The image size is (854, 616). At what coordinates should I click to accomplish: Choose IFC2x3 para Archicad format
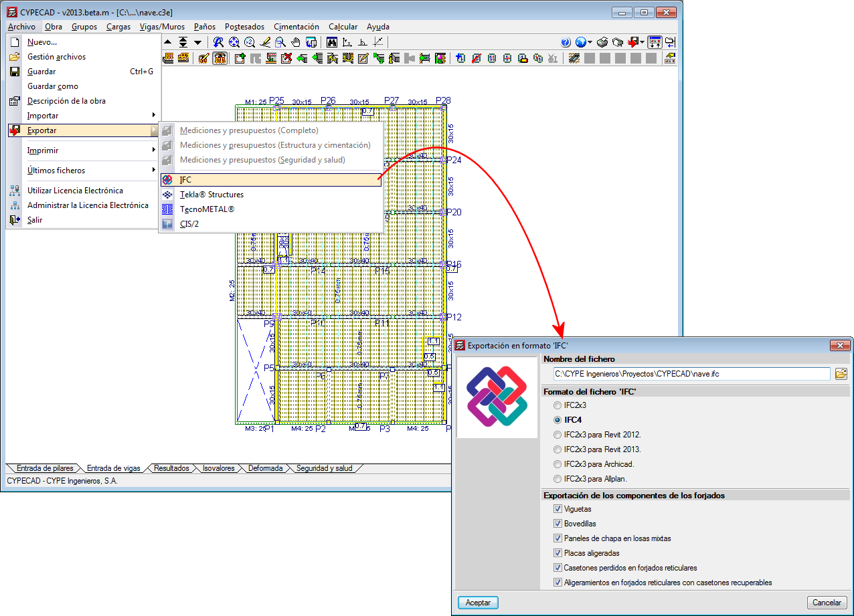pos(558,464)
